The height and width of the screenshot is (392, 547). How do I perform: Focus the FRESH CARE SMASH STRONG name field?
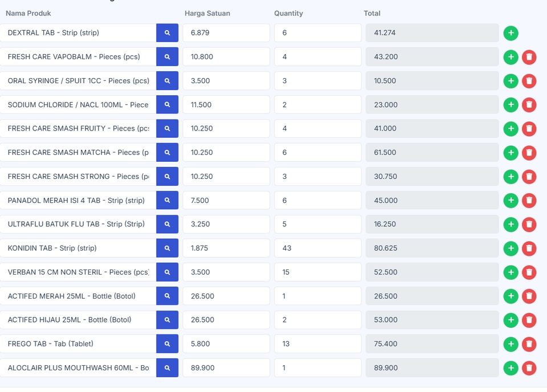pos(78,177)
